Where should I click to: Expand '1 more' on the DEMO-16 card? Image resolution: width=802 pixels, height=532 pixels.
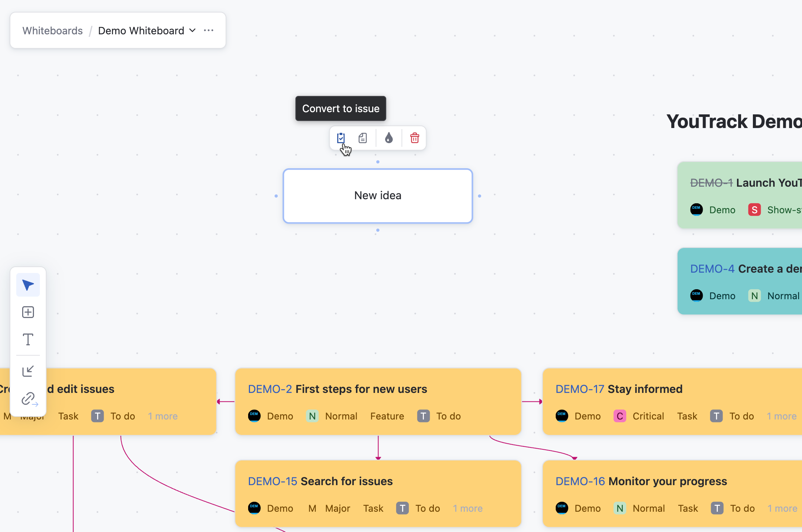(782, 508)
